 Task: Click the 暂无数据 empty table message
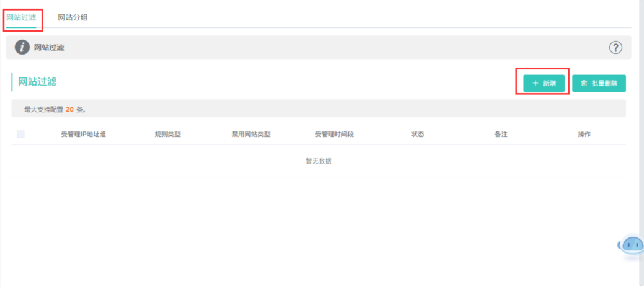318,161
